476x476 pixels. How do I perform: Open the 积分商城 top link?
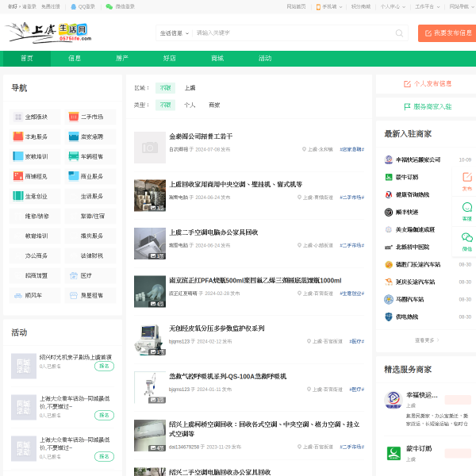361,6
